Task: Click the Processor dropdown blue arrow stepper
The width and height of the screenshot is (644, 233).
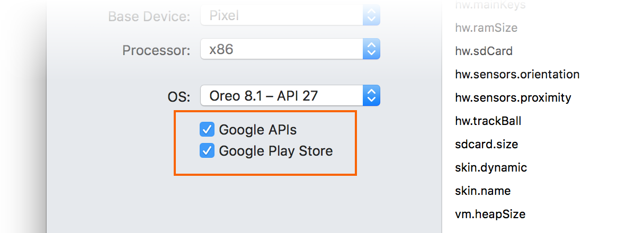Action: click(x=371, y=50)
